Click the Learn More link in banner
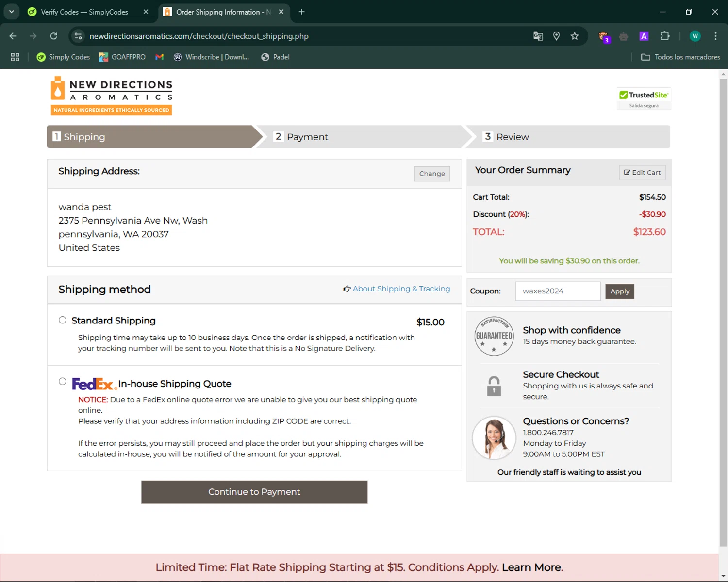The image size is (728, 582). (532, 567)
